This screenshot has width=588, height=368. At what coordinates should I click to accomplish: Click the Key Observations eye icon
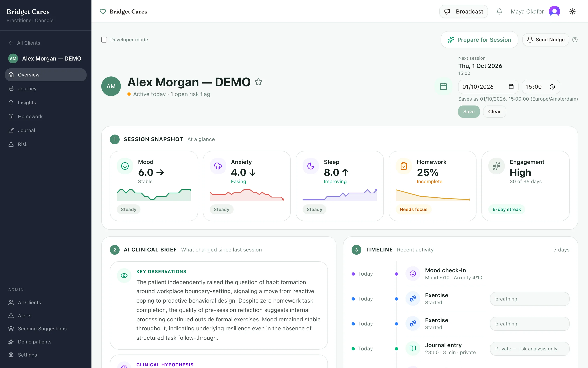124,276
